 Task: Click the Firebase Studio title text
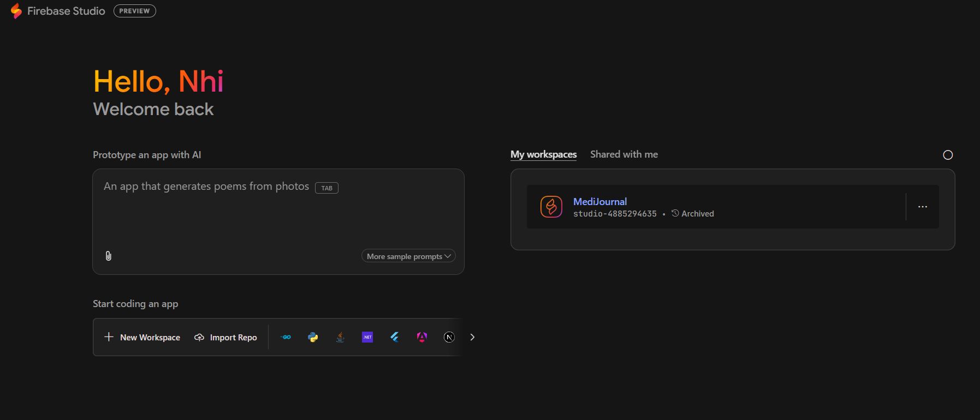(x=66, y=11)
